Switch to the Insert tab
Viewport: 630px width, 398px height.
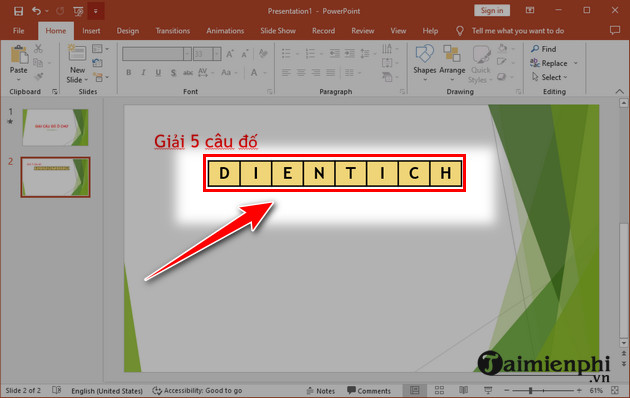point(91,31)
